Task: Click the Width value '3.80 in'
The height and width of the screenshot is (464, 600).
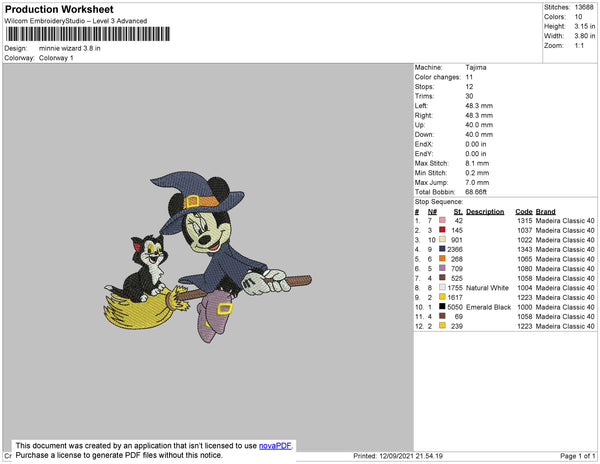Action: (x=585, y=36)
